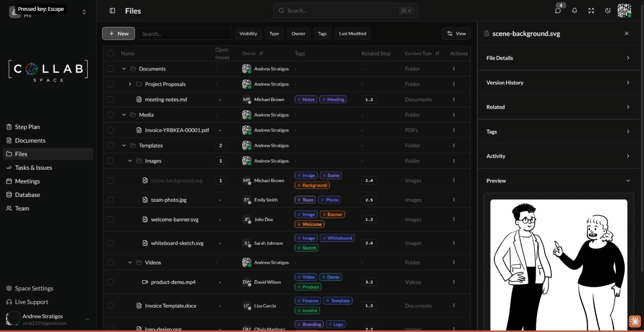The image size is (644, 332).
Task: Click the file search input field
Action: pyautogui.click(x=184, y=33)
